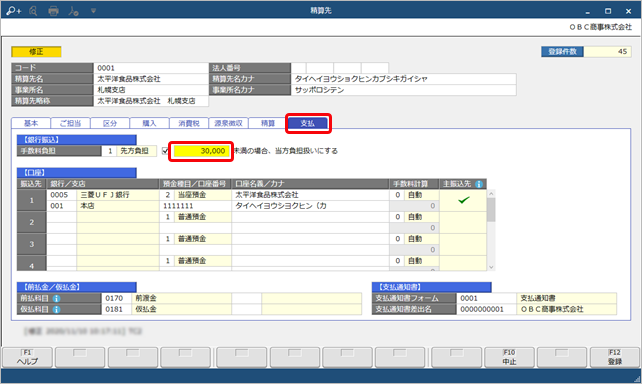Image resolution: width=642 pixels, height=384 pixels.
Task: Click the 精算先名 field 太平洋食品株式会社
Action: click(x=151, y=79)
